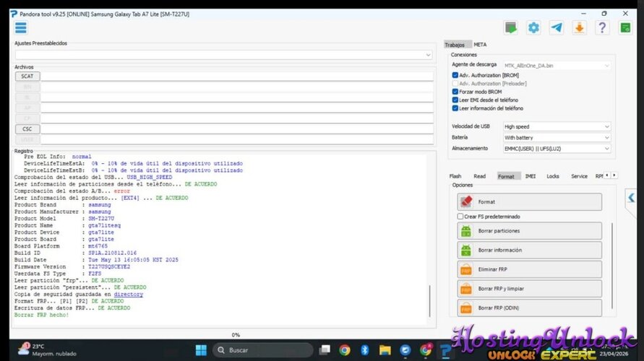The height and width of the screenshot is (361, 644).
Task: Click FRP icon beside Eliminar FRP
Action: pyautogui.click(x=466, y=269)
